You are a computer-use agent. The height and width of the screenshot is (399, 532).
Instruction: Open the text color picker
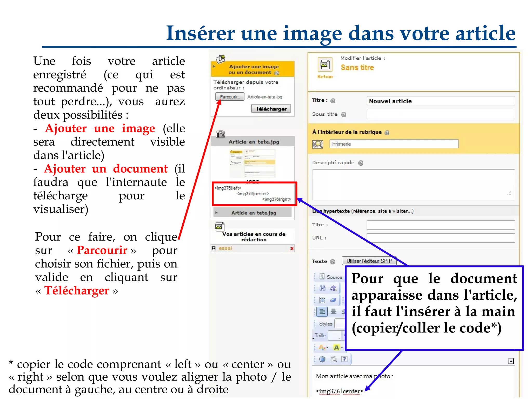(323, 347)
